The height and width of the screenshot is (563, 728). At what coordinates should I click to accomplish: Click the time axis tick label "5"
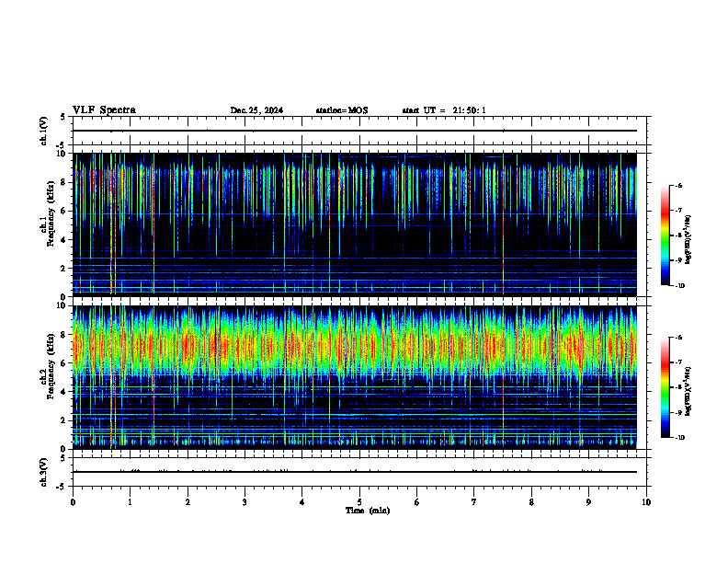point(359,502)
